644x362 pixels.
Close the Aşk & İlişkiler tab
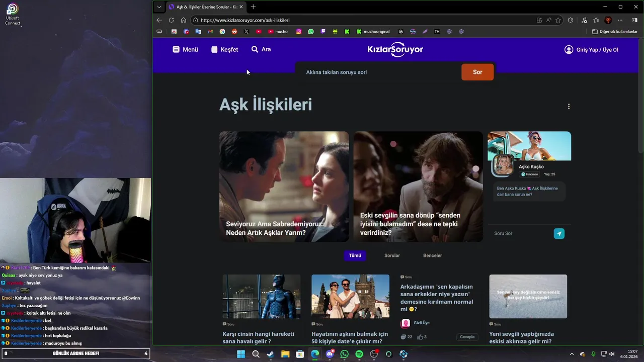click(241, 7)
